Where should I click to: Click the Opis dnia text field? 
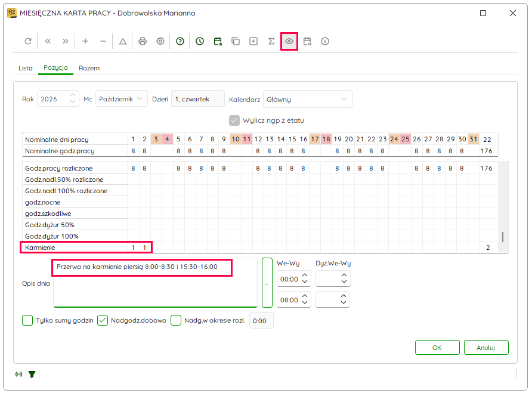coord(156,283)
